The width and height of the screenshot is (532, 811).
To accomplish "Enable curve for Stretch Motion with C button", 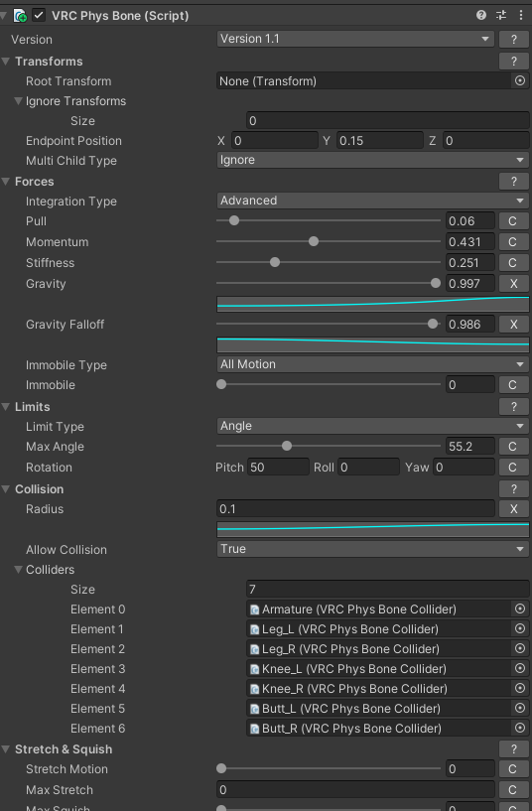I will (513, 769).
